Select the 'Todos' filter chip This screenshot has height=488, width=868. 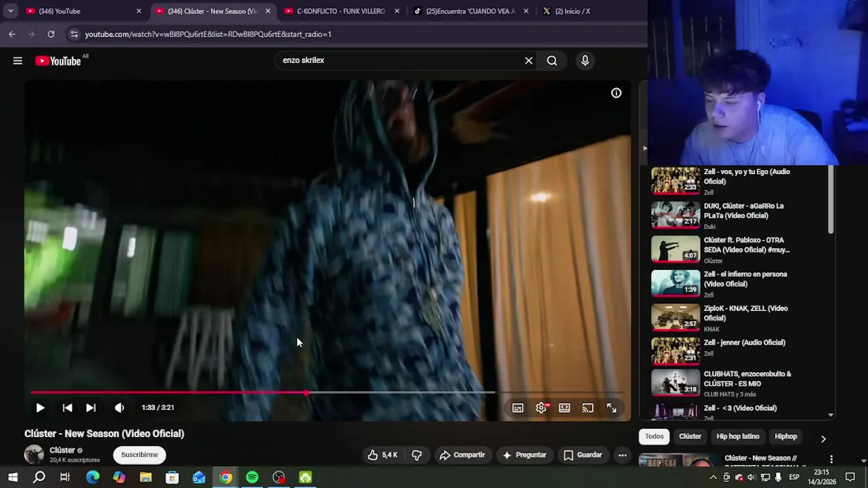point(654,436)
